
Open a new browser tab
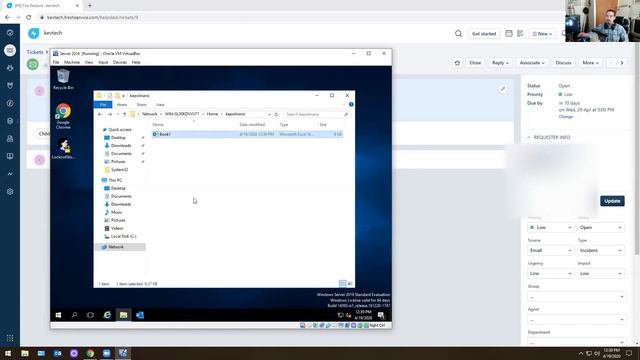coord(90,6)
